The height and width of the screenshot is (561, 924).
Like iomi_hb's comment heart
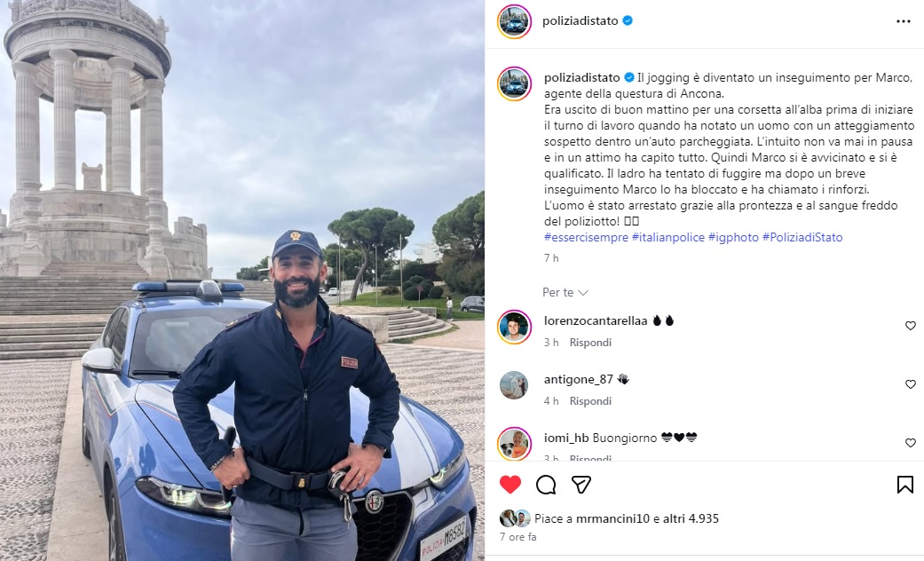pyautogui.click(x=910, y=443)
